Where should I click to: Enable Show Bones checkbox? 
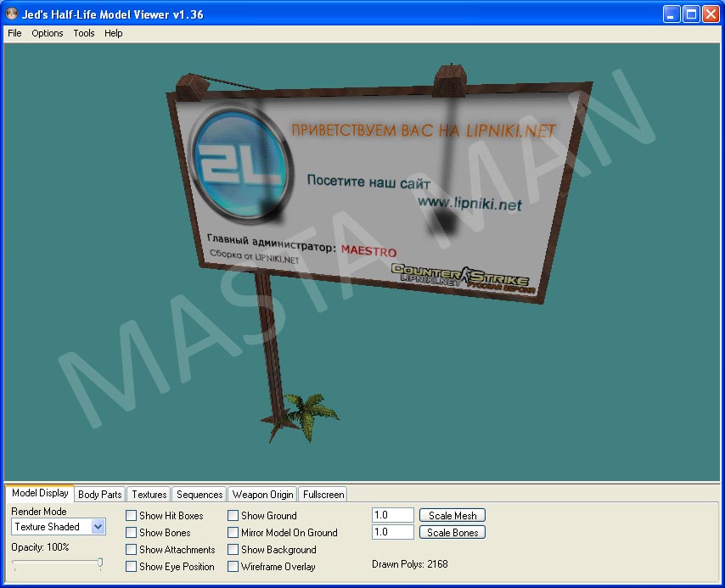[x=132, y=533]
